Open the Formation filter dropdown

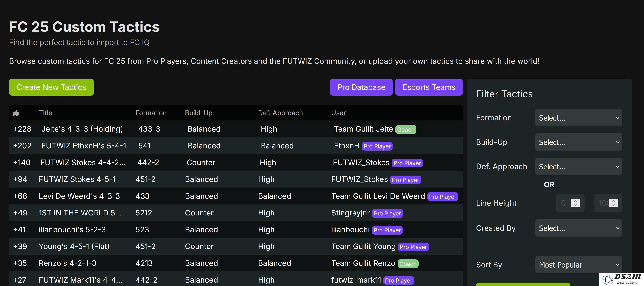pyautogui.click(x=578, y=118)
